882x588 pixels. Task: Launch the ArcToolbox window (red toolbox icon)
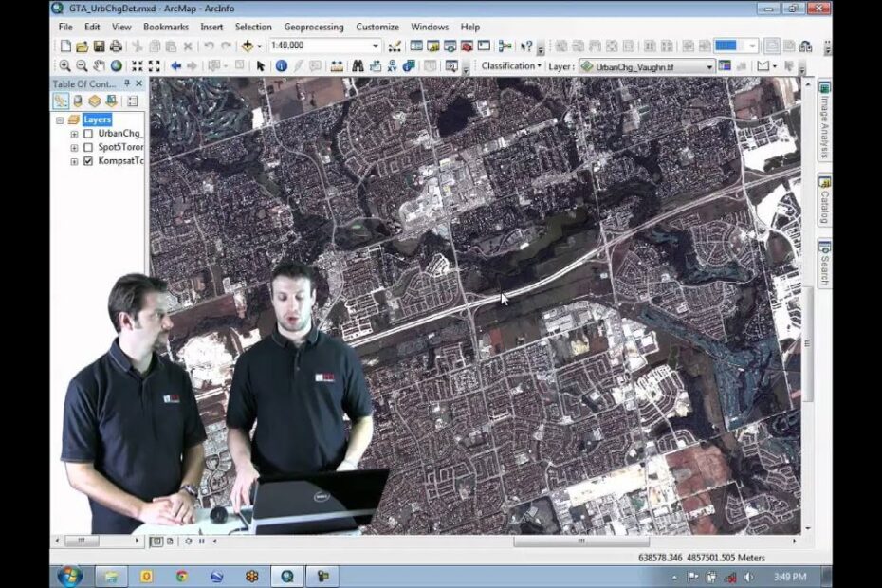tap(467, 46)
